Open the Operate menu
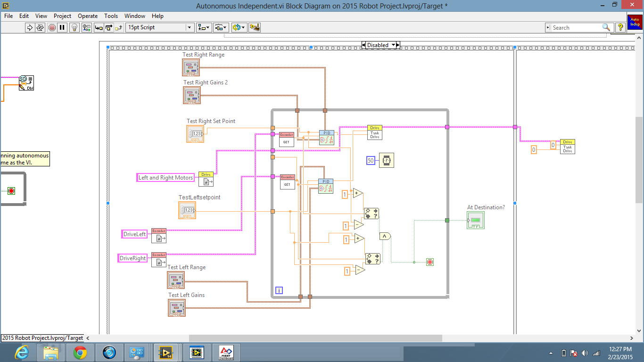This screenshot has height=362, width=644. tap(88, 16)
